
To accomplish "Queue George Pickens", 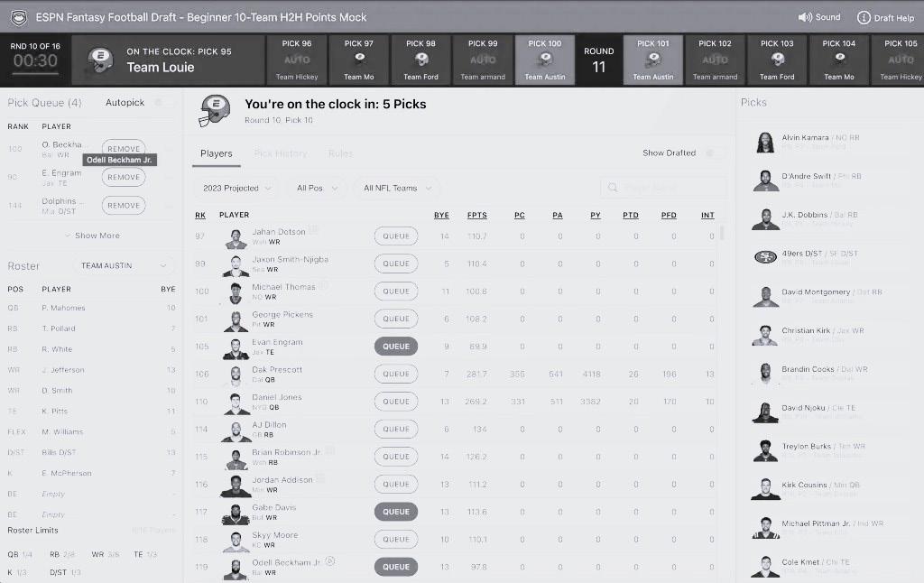I will coord(396,319).
